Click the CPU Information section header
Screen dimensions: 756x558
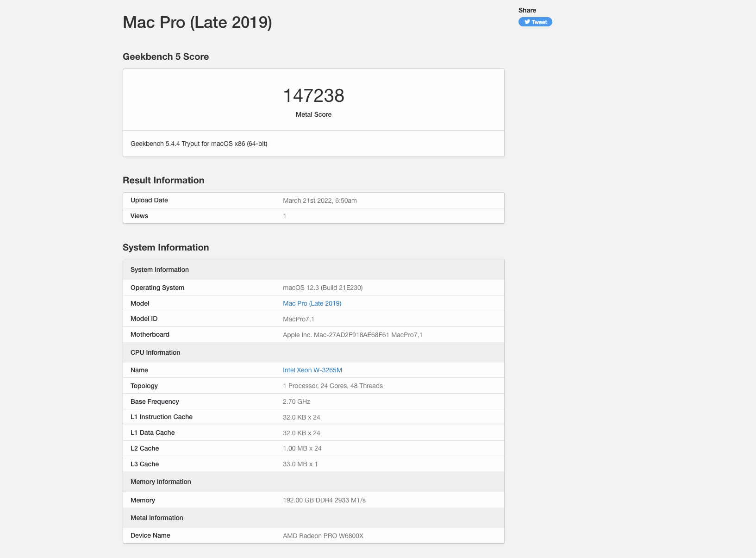click(x=155, y=352)
